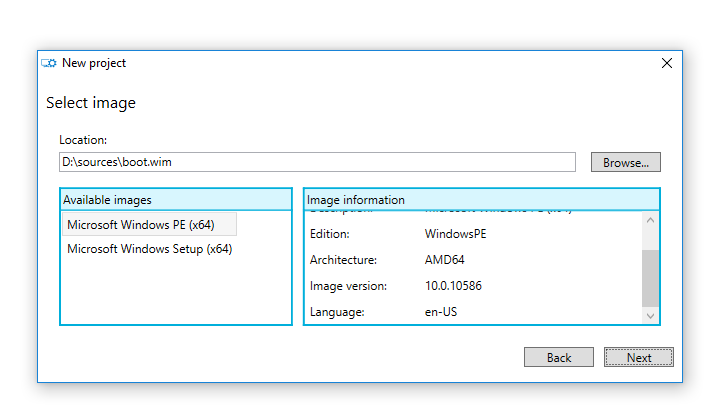Click the New project title text
Viewport: 710px width, 406px height.
(x=94, y=63)
